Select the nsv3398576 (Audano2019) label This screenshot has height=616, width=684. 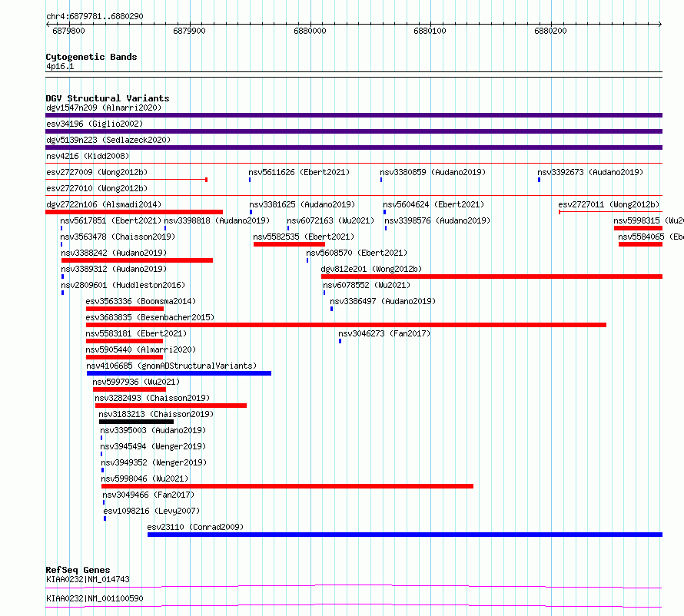tap(437, 220)
